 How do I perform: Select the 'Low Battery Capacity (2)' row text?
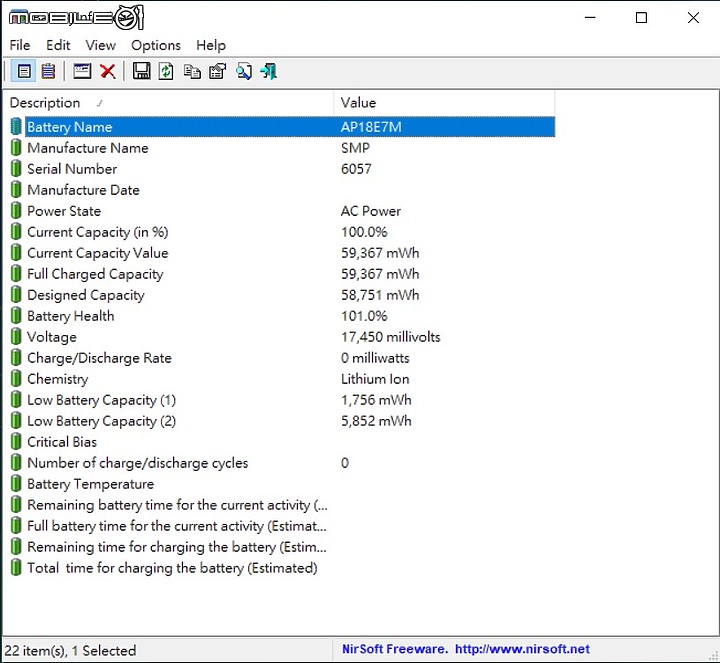click(101, 421)
